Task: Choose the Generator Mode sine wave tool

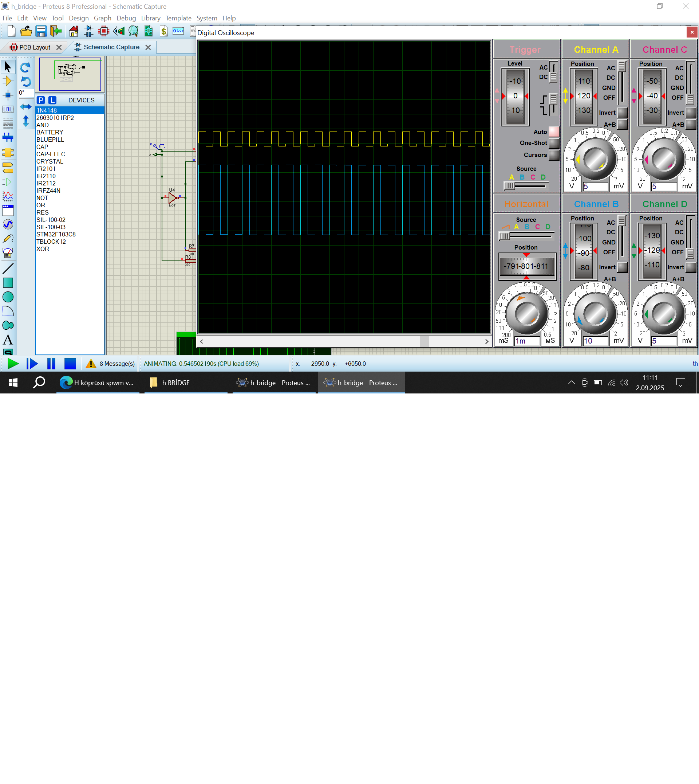Action: [x=8, y=224]
